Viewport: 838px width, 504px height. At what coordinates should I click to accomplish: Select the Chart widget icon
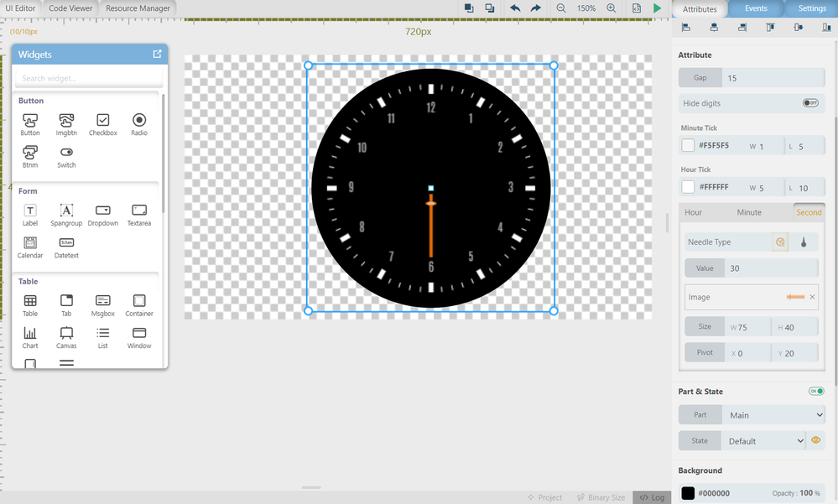(30, 333)
